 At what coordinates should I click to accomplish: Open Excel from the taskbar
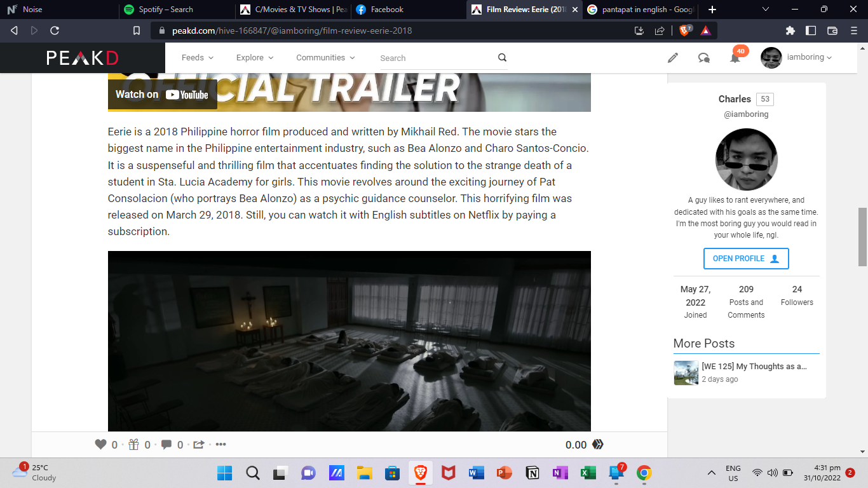click(x=588, y=473)
